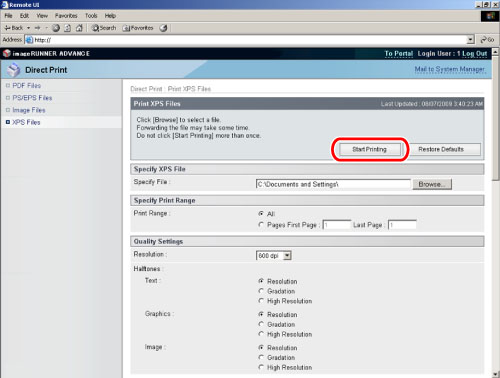Select Resolution for Image halftones
This screenshot has height=378, width=500.
point(261,347)
